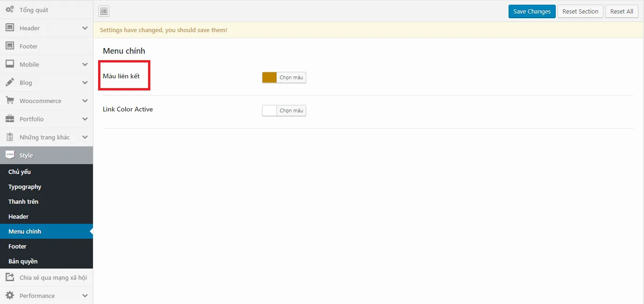
Task: Click the Tổng quát gears icon
Action: 9,10
